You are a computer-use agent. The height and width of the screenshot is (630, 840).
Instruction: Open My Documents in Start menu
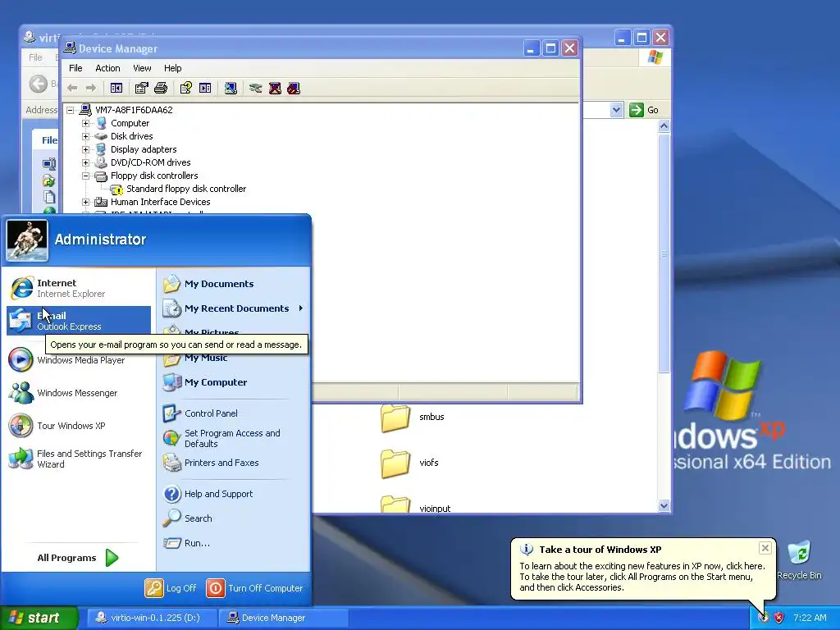pyautogui.click(x=234, y=284)
